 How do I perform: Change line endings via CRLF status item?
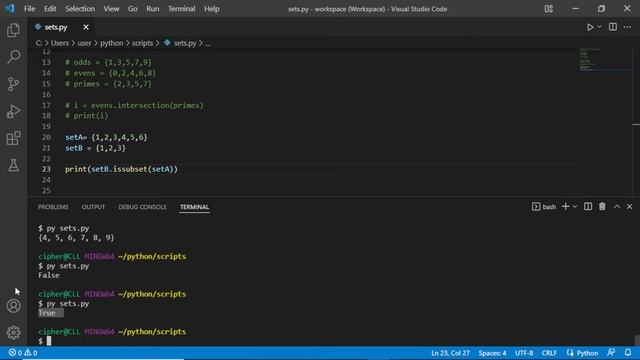point(549,353)
